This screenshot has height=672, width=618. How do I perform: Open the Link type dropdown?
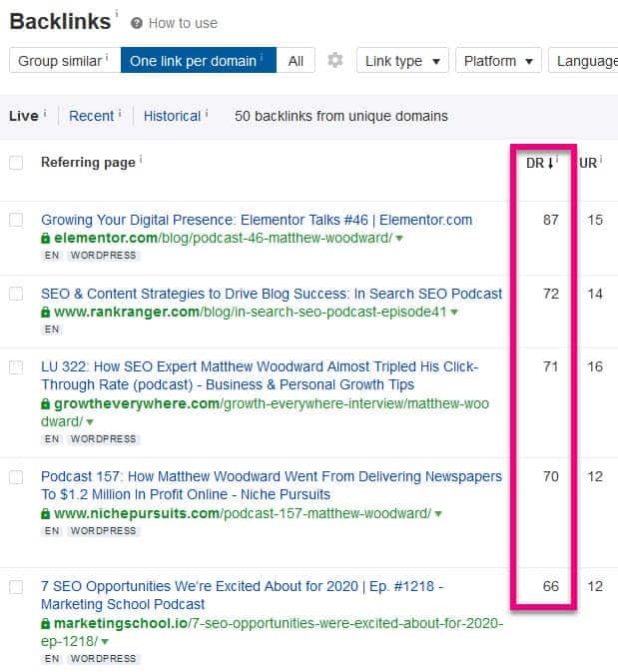click(x=402, y=61)
